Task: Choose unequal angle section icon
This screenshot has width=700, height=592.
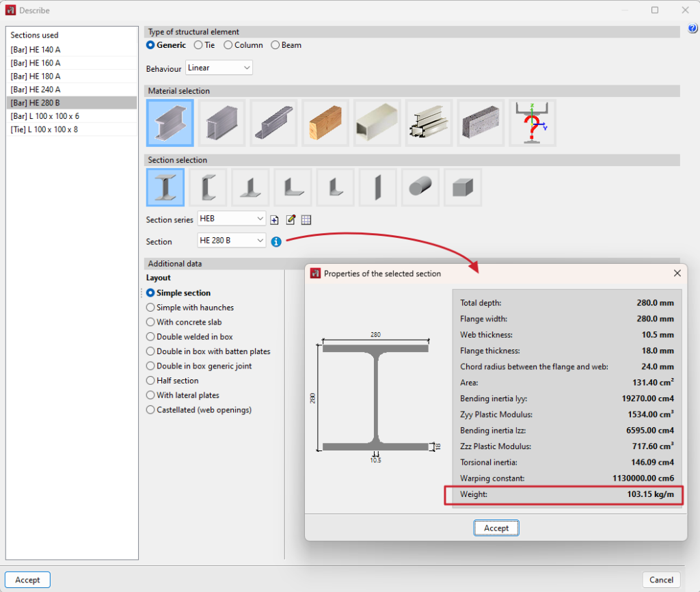Action: [x=335, y=187]
